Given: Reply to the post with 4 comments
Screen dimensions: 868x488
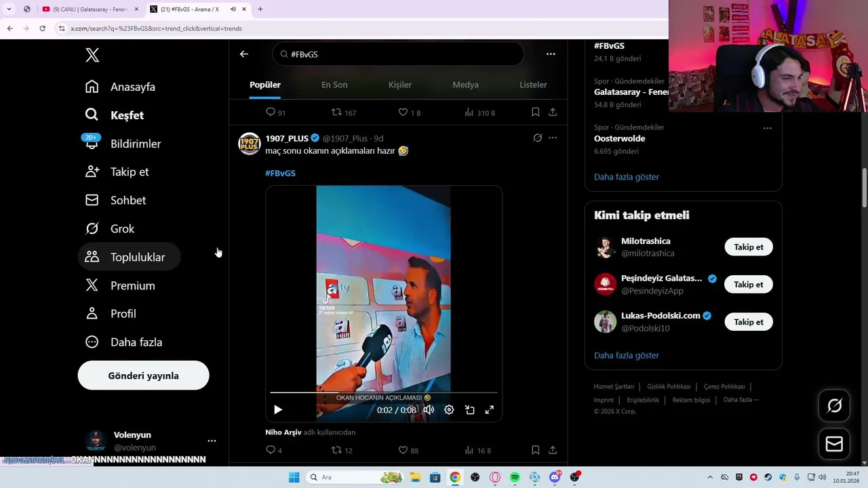Looking at the screenshot, I should pos(274,450).
